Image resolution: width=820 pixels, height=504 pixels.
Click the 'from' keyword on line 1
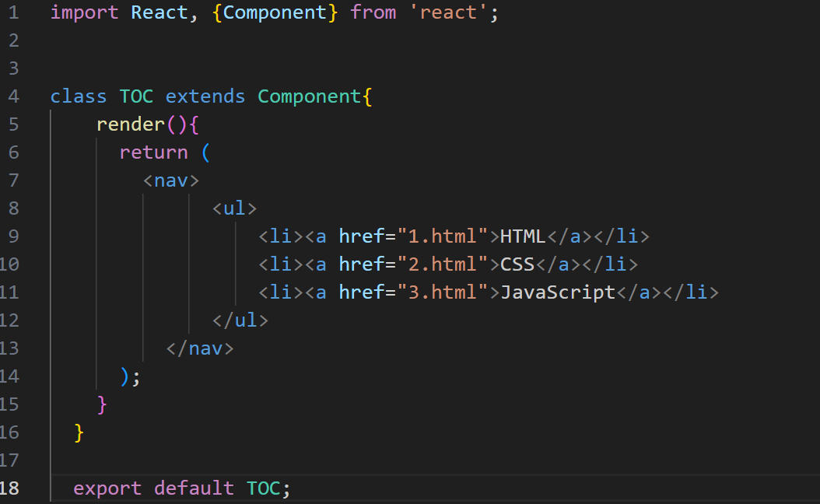373,12
